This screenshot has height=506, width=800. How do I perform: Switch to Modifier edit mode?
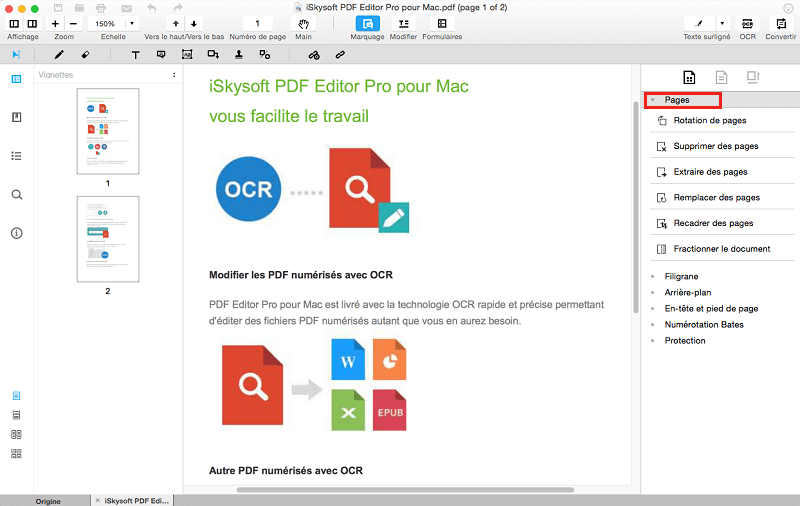(x=403, y=23)
